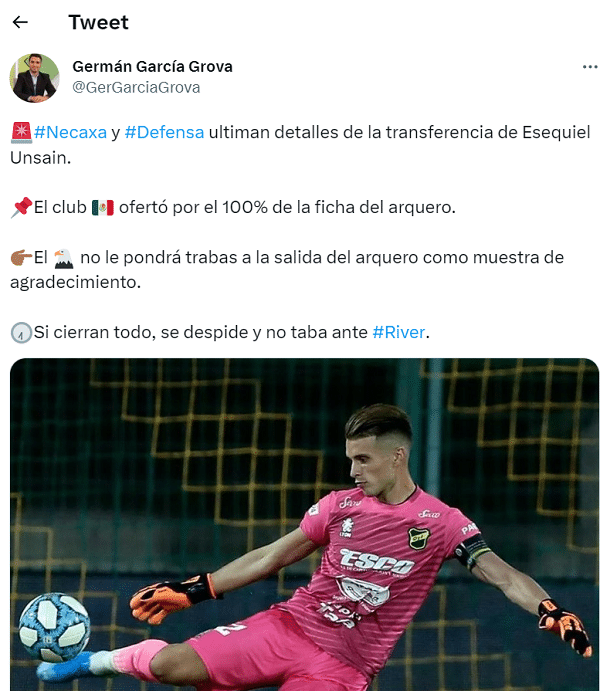Click the text 'Esequiel Unsain' in tweet
600x691 pixels.
300,145
